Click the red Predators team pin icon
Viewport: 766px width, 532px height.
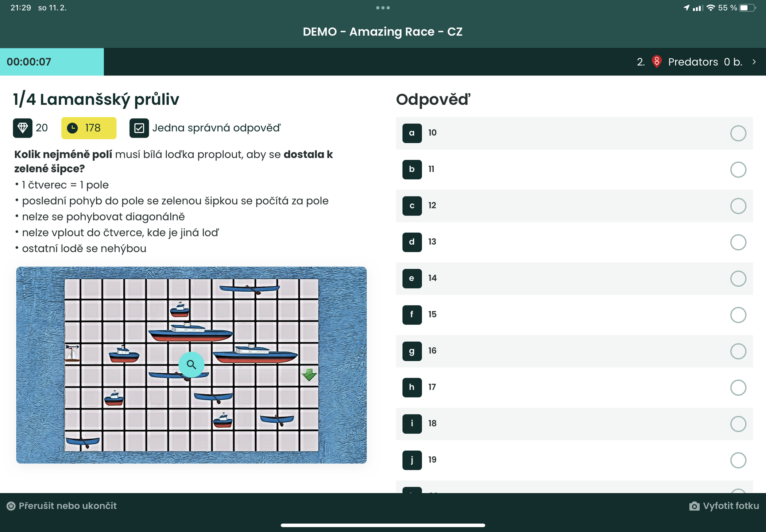click(657, 62)
